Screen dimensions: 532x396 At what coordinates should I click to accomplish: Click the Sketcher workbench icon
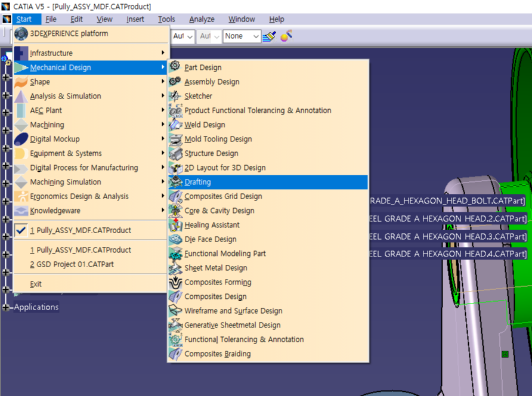[175, 96]
